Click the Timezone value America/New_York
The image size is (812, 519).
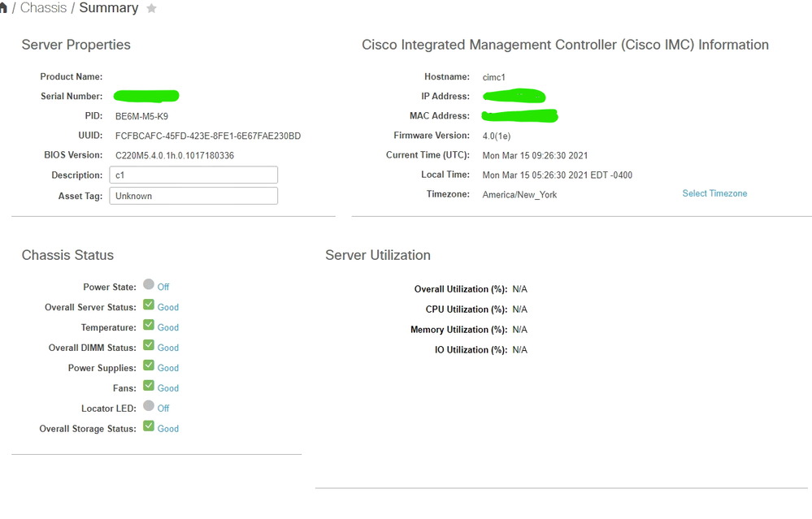tap(519, 195)
